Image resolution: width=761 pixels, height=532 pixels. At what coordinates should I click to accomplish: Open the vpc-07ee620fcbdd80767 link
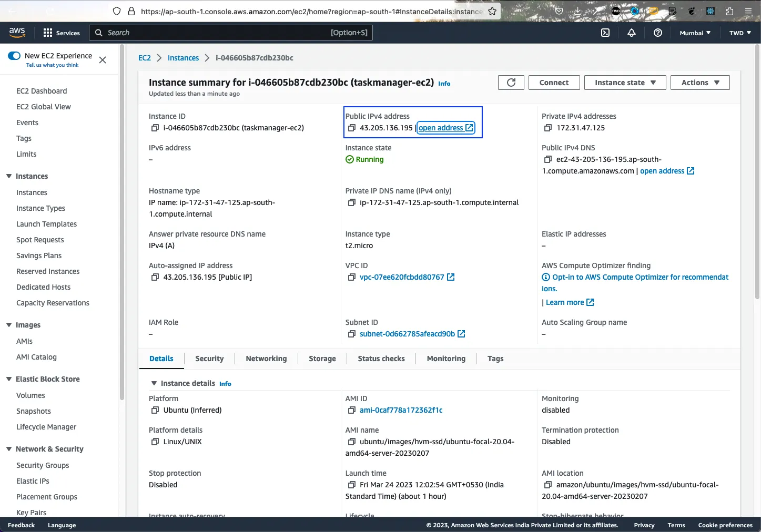(407, 277)
